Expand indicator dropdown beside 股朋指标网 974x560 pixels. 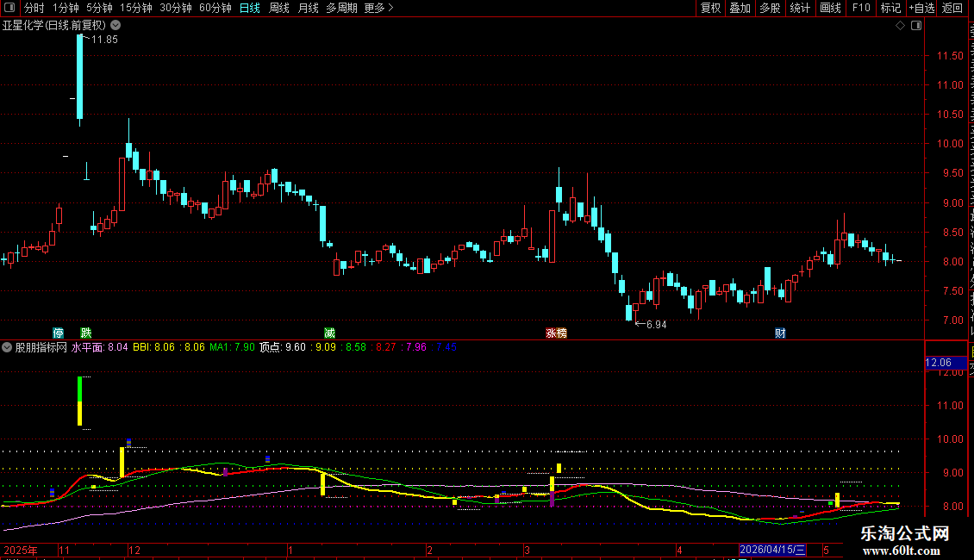tap(7, 347)
